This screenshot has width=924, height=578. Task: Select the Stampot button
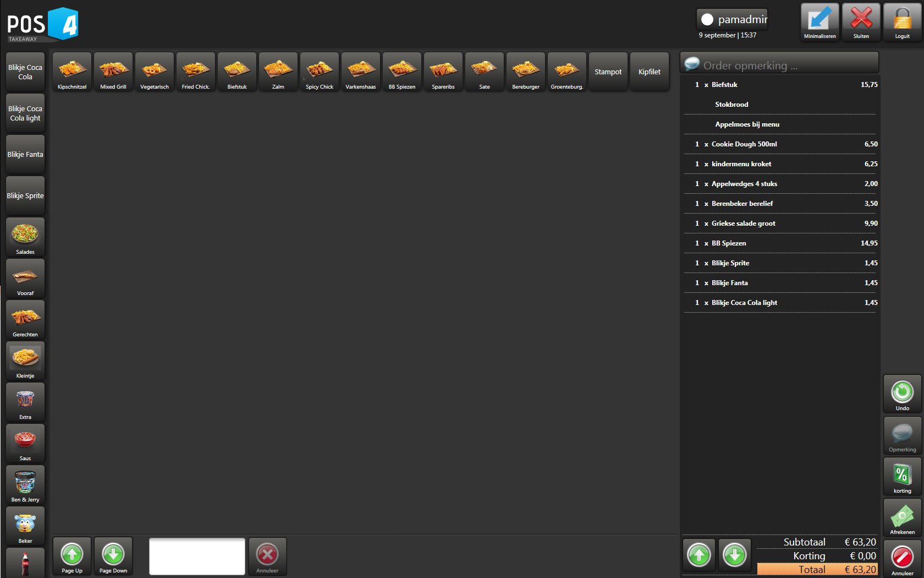click(608, 72)
